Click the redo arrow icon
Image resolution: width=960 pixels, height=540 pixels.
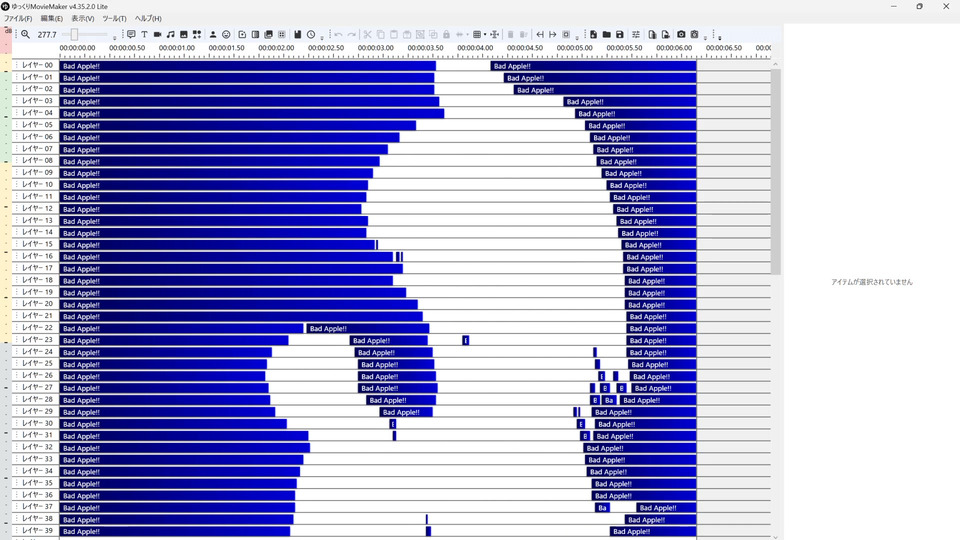pyautogui.click(x=351, y=34)
